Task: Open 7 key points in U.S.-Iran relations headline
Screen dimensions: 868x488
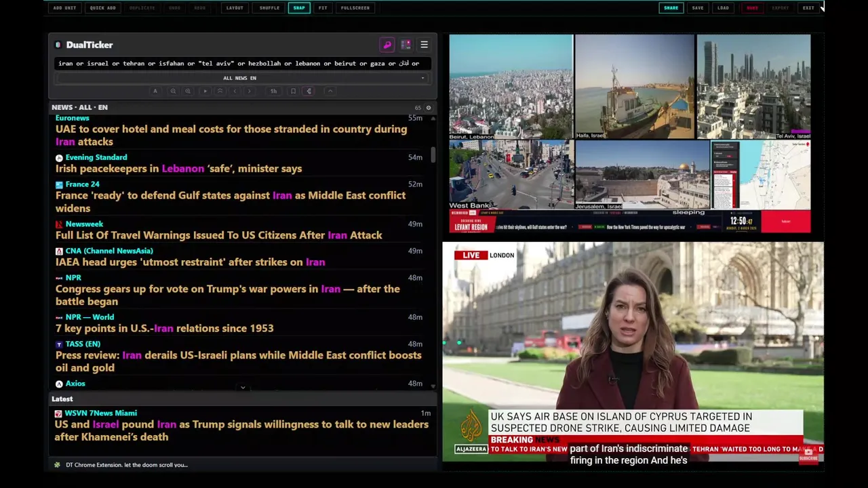Action: tap(165, 329)
